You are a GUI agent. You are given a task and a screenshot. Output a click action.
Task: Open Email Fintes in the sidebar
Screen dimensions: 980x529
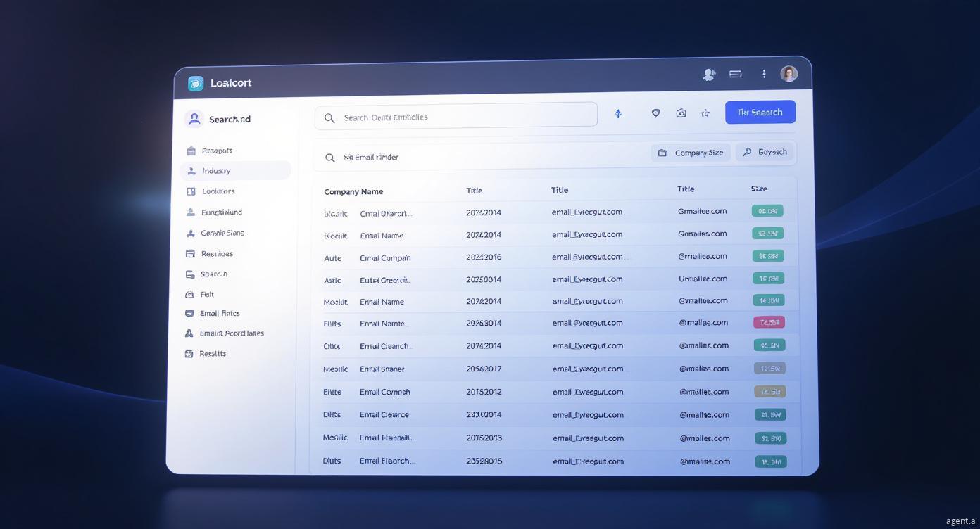pos(220,314)
